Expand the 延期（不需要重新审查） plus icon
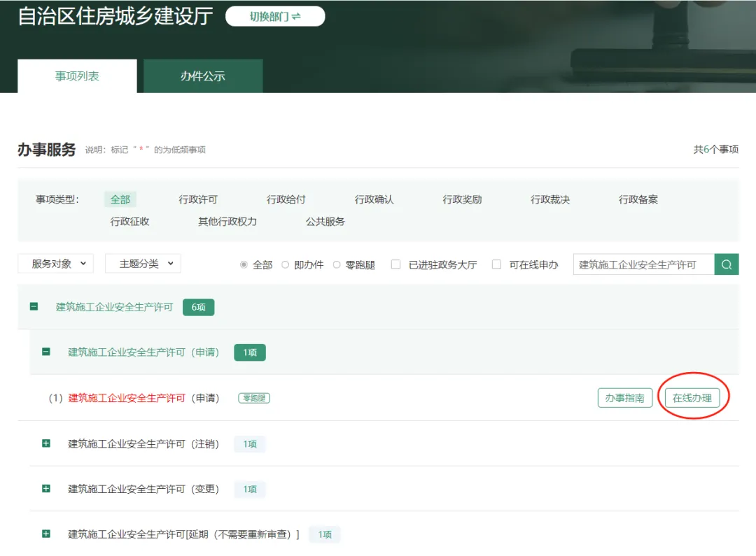Screen dimensions: 756x556 pyautogui.click(x=46, y=534)
